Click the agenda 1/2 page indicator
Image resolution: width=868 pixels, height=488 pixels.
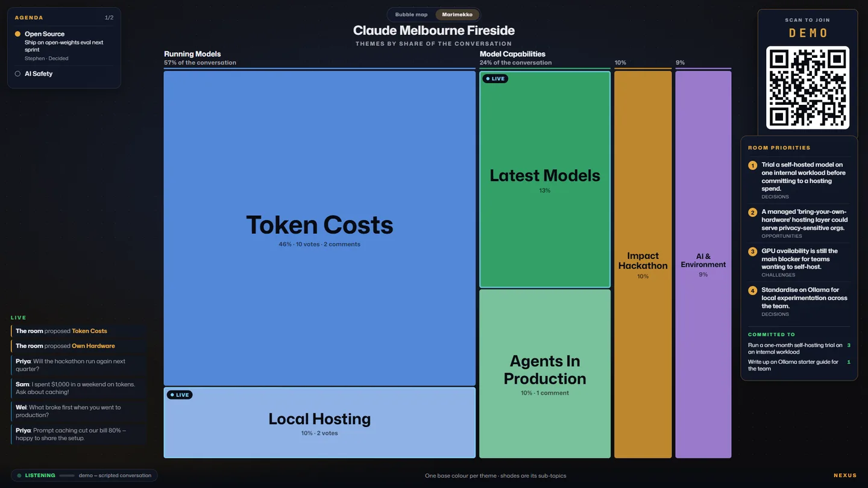pyautogui.click(x=109, y=18)
